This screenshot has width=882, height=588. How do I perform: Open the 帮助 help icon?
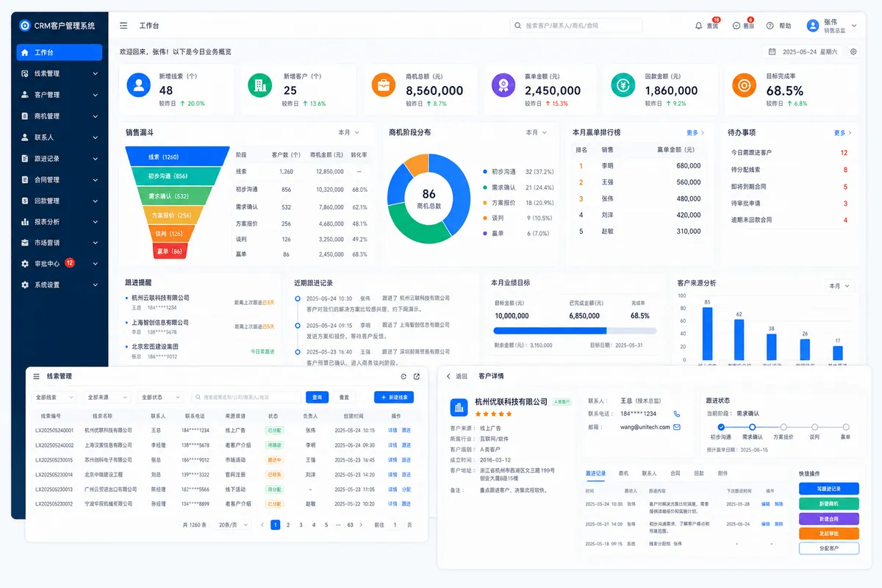pos(770,26)
